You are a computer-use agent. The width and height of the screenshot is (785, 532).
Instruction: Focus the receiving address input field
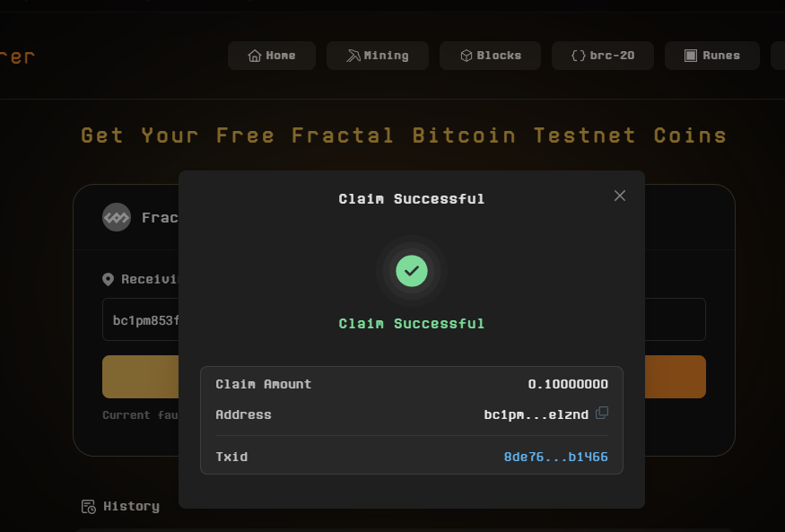(x=144, y=320)
